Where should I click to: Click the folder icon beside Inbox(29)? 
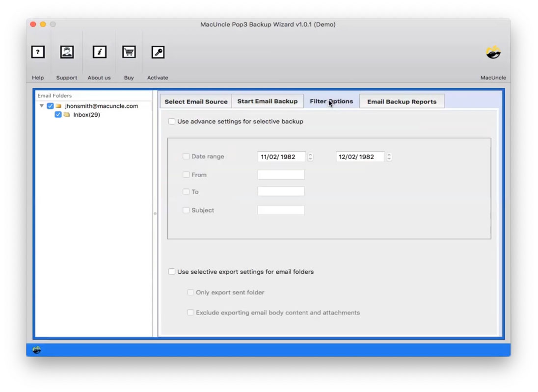65,114
